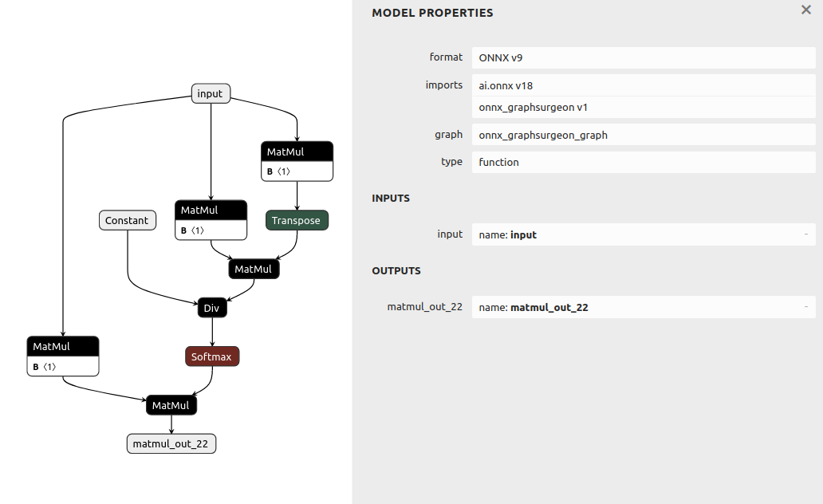Click the format field showing ONNX v9
The image size is (823, 504).
[x=644, y=57]
